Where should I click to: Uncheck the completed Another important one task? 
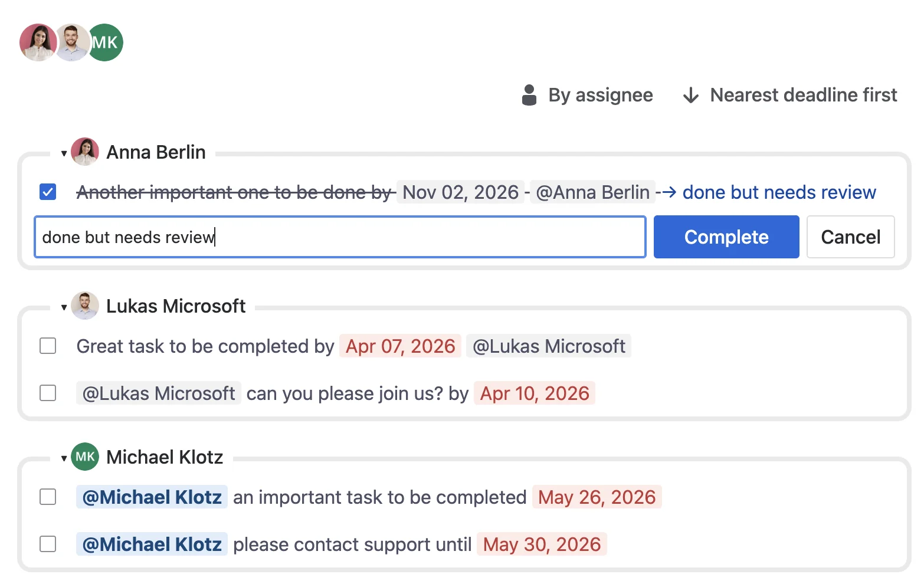[x=48, y=192]
